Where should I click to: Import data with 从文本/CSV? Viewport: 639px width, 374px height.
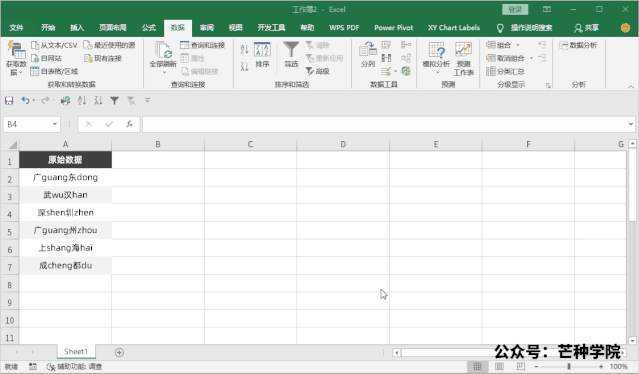click(x=54, y=45)
